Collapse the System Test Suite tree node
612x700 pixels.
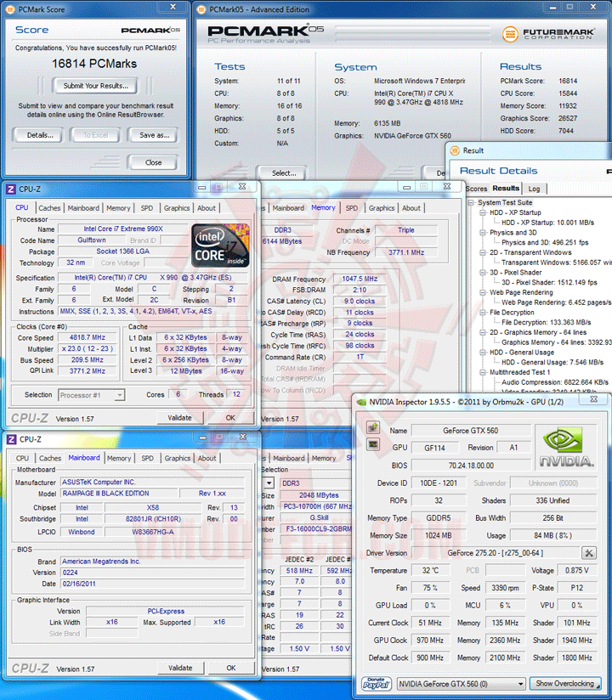[x=471, y=203]
